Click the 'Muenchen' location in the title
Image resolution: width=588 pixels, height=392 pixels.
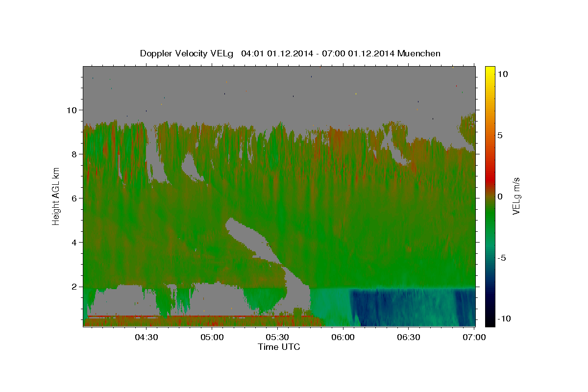click(419, 53)
